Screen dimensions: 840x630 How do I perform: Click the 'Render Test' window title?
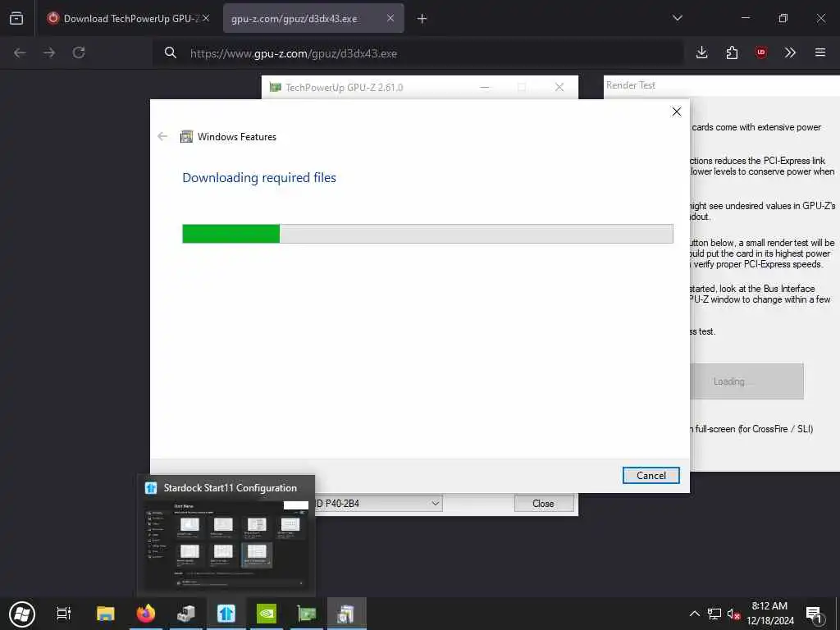[x=631, y=85]
